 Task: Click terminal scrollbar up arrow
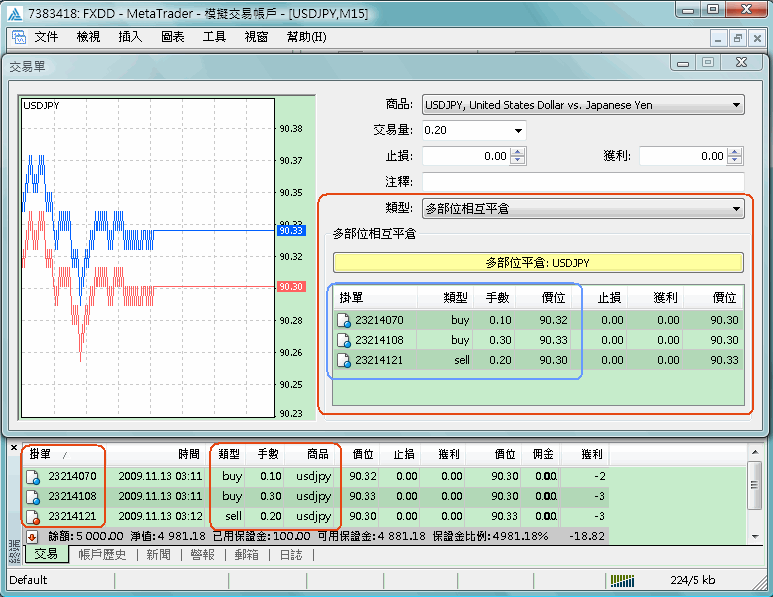(755, 452)
